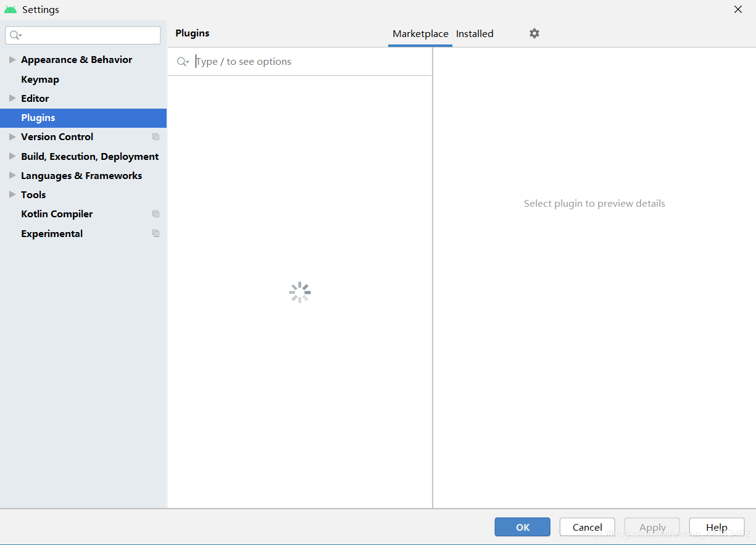
Task: Switch to the Marketplace tab
Action: [420, 34]
